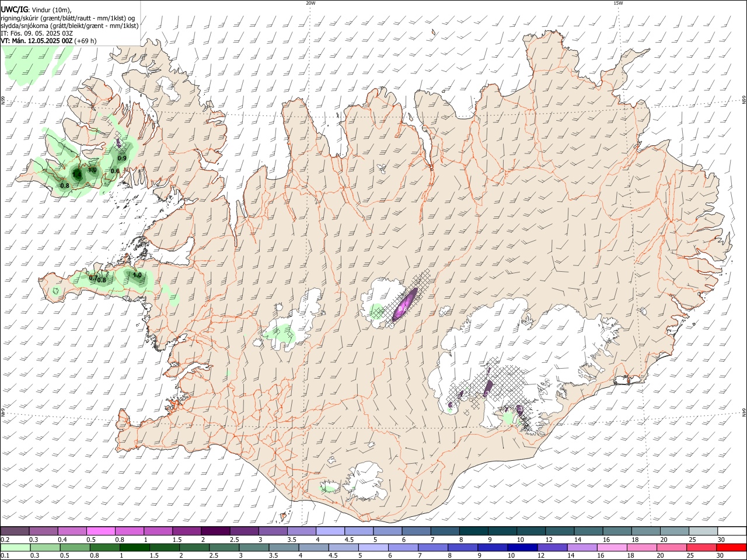Select the 0.9 precipitation value
The image size is (747, 560).
122,158
